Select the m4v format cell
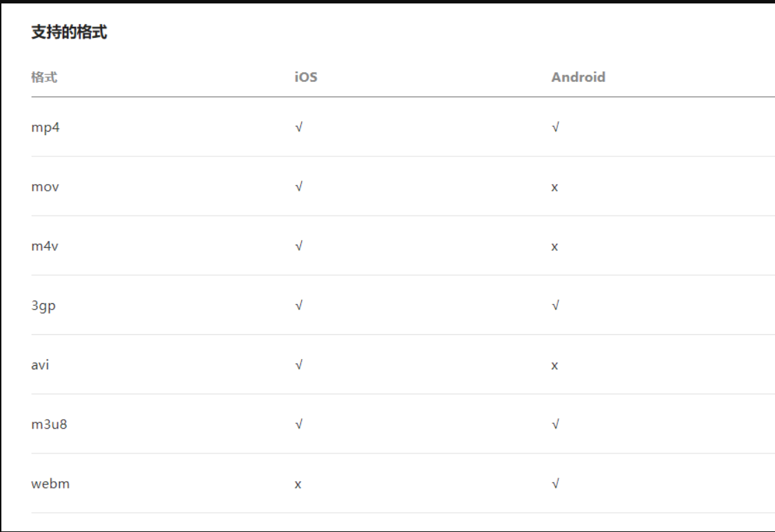The width and height of the screenshot is (775, 532). [x=45, y=246]
